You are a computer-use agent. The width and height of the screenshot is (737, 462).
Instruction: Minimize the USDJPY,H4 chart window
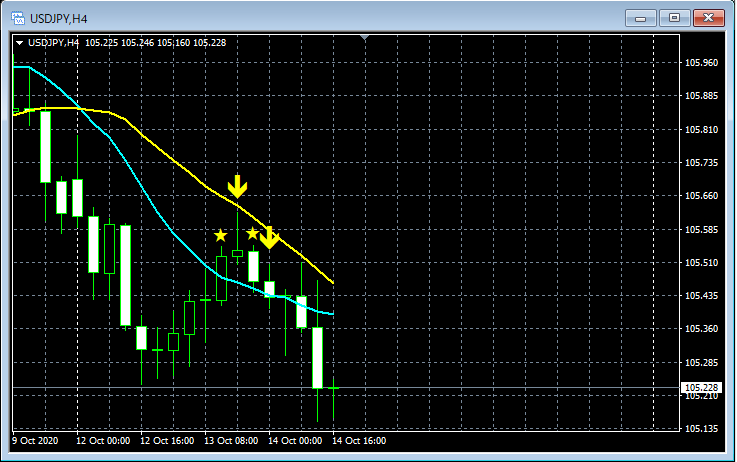[641, 18]
